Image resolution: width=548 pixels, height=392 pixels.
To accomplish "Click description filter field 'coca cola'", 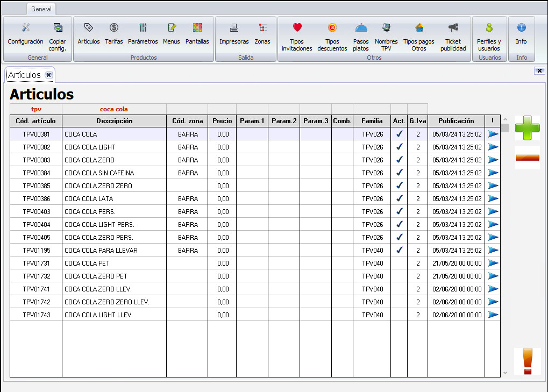I will point(115,109).
